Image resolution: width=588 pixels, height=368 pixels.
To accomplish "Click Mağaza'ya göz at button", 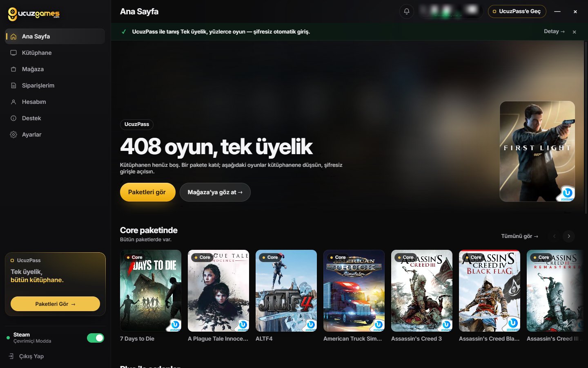I will 215,192.
